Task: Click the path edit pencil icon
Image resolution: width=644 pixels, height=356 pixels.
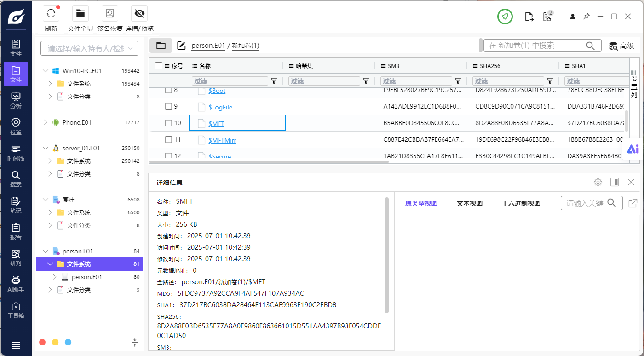Action: [182, 46]
